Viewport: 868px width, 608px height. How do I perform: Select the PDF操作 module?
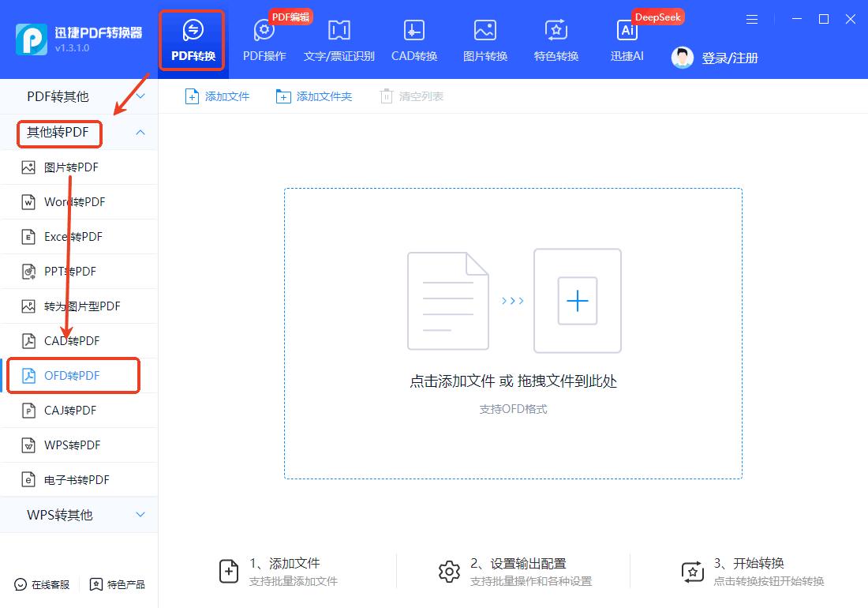[263, 38]
